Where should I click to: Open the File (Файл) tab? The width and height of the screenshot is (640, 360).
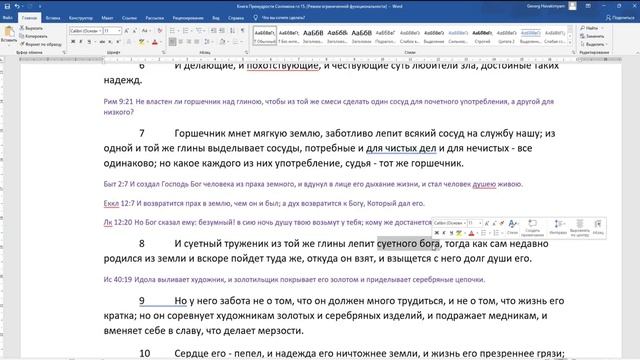point(7,18)
